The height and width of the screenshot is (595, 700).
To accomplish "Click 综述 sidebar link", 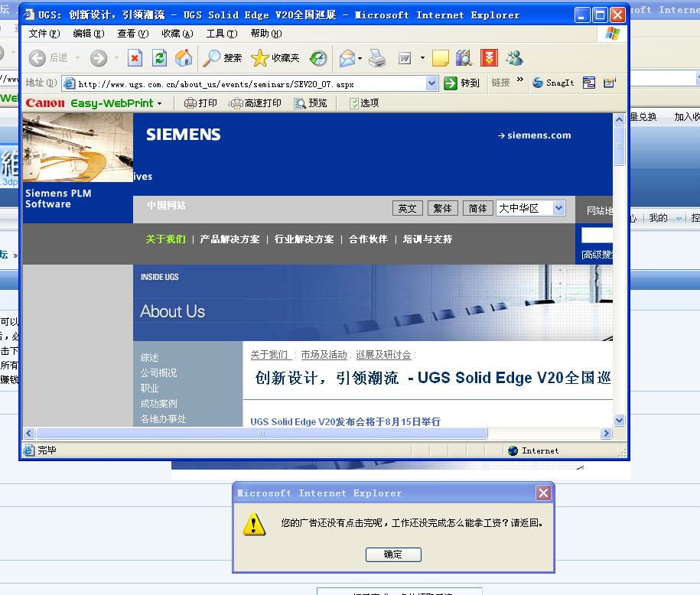I will 149,358.
